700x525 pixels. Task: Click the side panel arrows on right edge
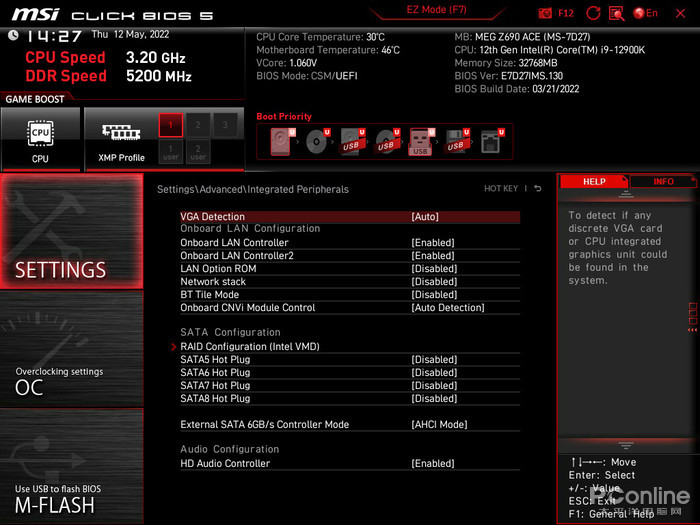click(x=692, y=317)
